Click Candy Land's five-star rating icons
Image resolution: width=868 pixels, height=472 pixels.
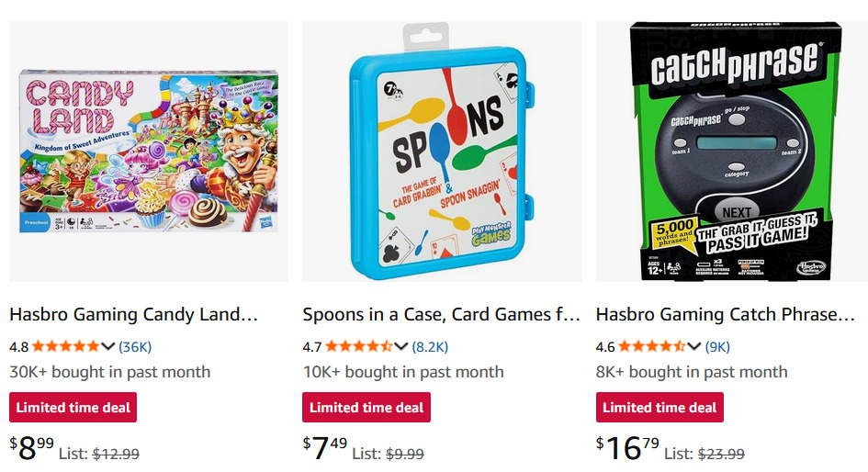(x=66, y=346)
